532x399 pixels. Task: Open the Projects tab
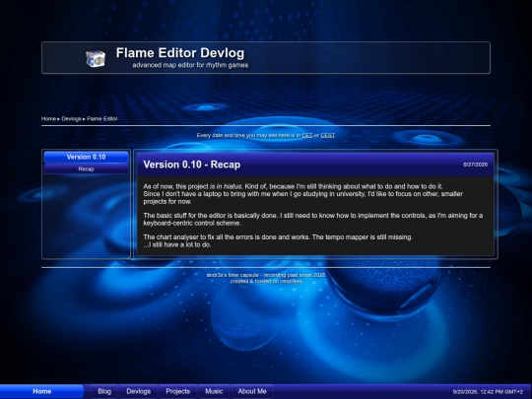177,391
